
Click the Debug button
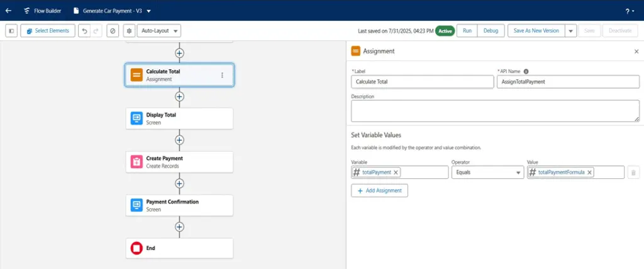tap(491, 31)
